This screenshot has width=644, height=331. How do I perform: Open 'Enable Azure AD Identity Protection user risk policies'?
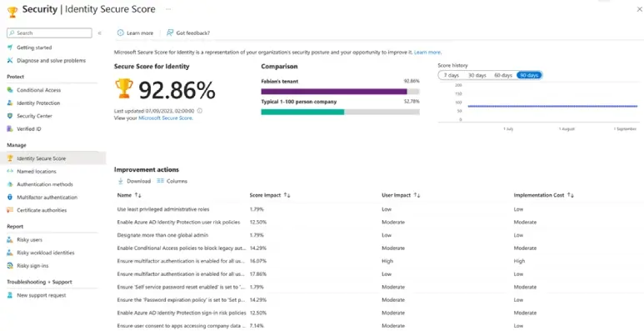[x=178, y=222]
